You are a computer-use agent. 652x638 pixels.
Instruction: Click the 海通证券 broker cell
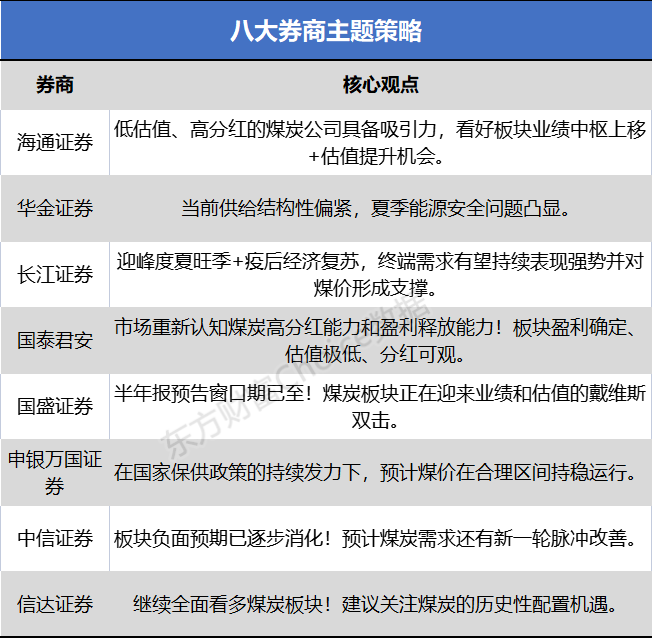click(x=55, y=142)
